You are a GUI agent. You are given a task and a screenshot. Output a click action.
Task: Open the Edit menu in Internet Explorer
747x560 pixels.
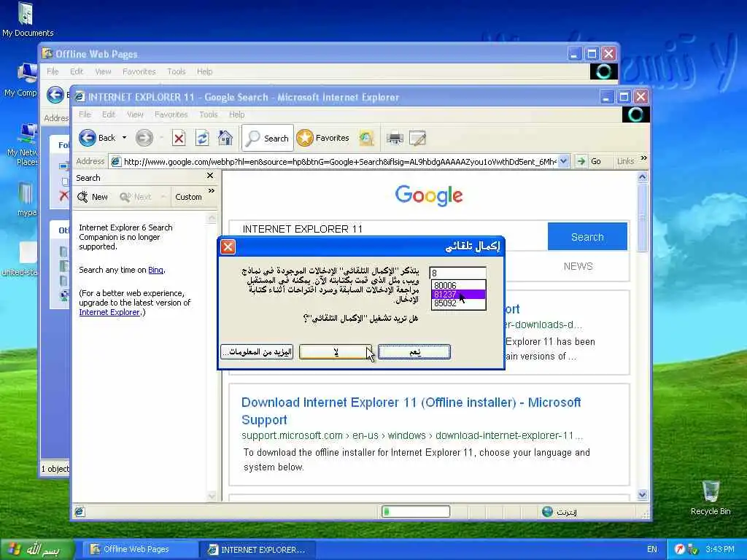click(x=109, y=114)
